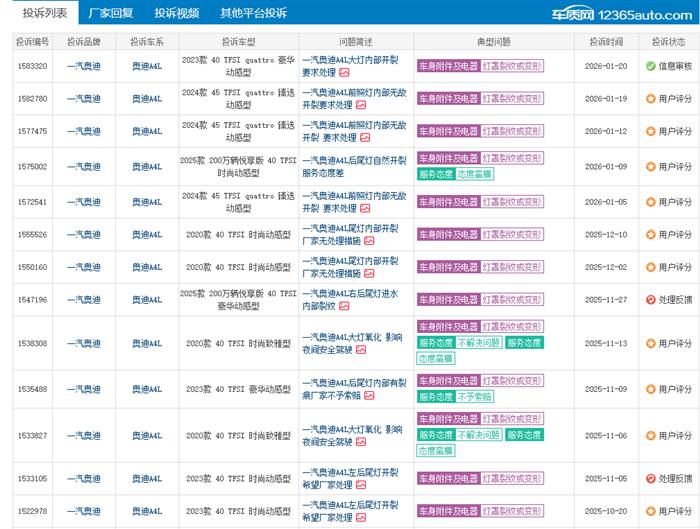Click red status icon in row 1547196
Image resolution: width=700 pixels, height=529 pixels.
(x=650, y=299)
